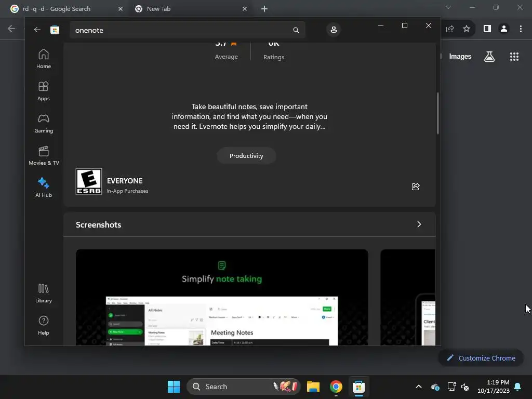Open network display tray icon

[x=451, y=387]
